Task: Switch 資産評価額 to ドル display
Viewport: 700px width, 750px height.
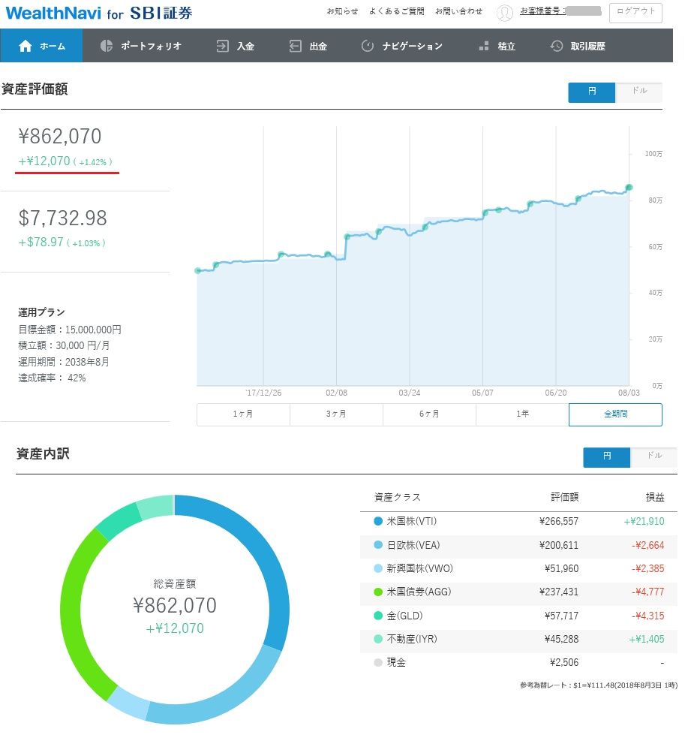Action: click(638, 92)
